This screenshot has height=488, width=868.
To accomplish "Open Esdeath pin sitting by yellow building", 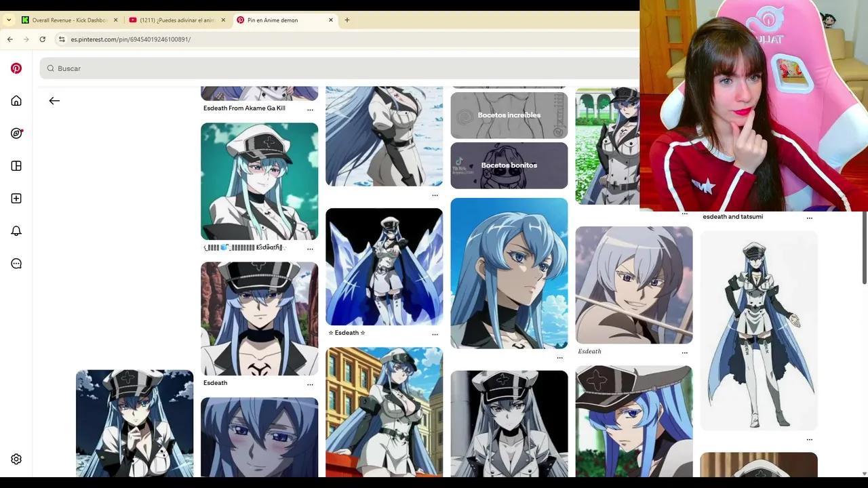I will tap(384, 412).
